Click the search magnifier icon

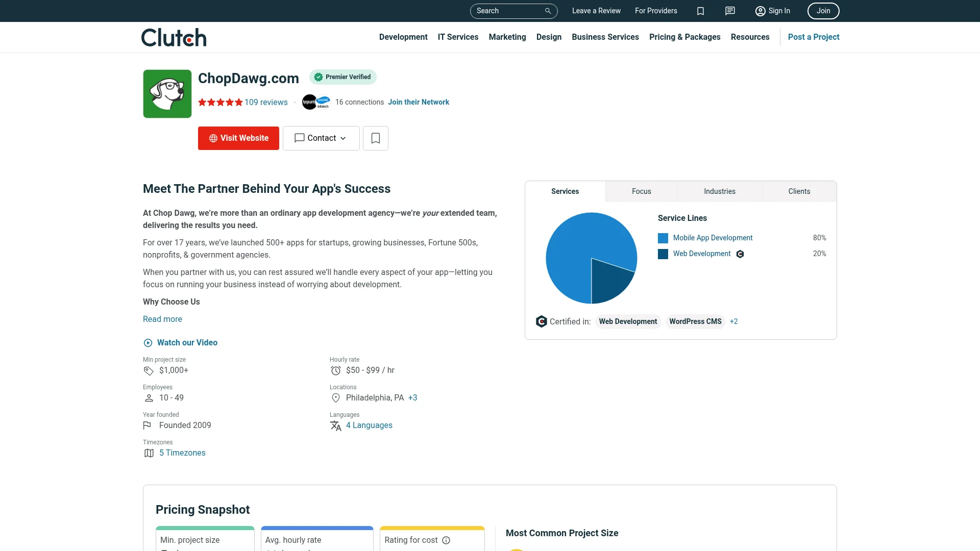[548, 11]
